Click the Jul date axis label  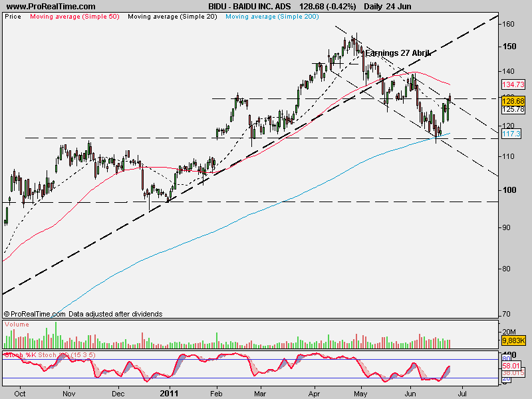pos(462,394)
